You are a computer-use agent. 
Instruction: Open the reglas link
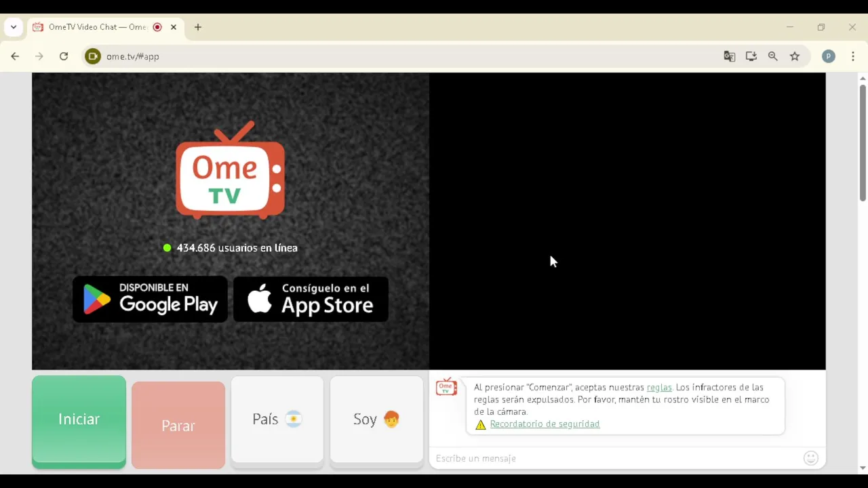point(659,388)
